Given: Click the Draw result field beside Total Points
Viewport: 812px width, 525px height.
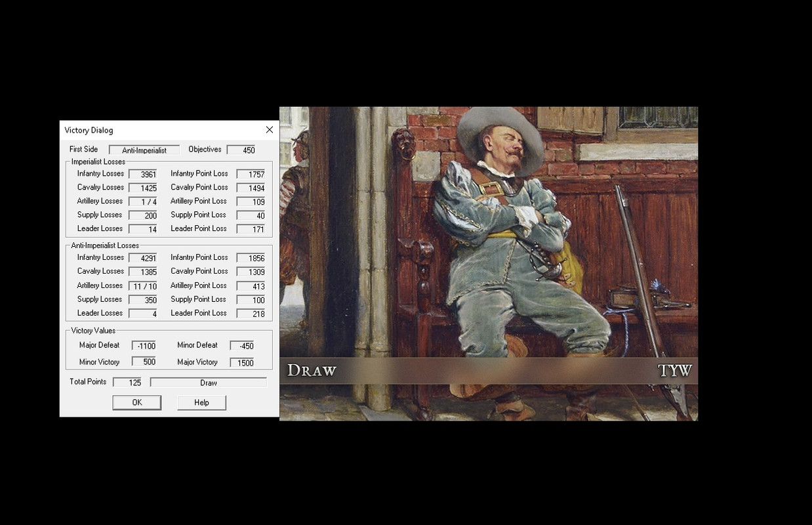Looking at the screenshot, I should click(209, 382).
